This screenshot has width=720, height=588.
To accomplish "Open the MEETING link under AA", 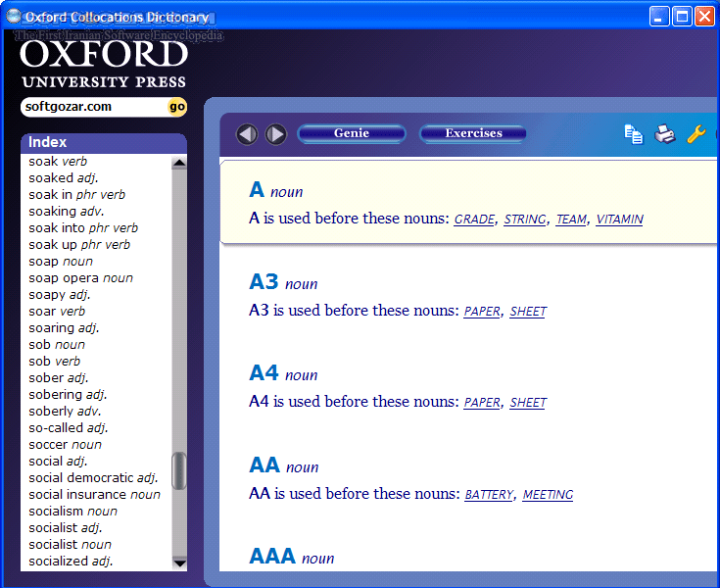I will pyautogui.click(x=548, y=495).
